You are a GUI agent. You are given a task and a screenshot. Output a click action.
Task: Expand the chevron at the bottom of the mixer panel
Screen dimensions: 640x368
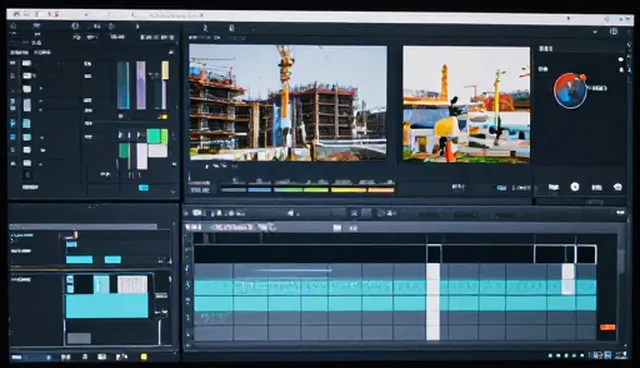point(173,191)
